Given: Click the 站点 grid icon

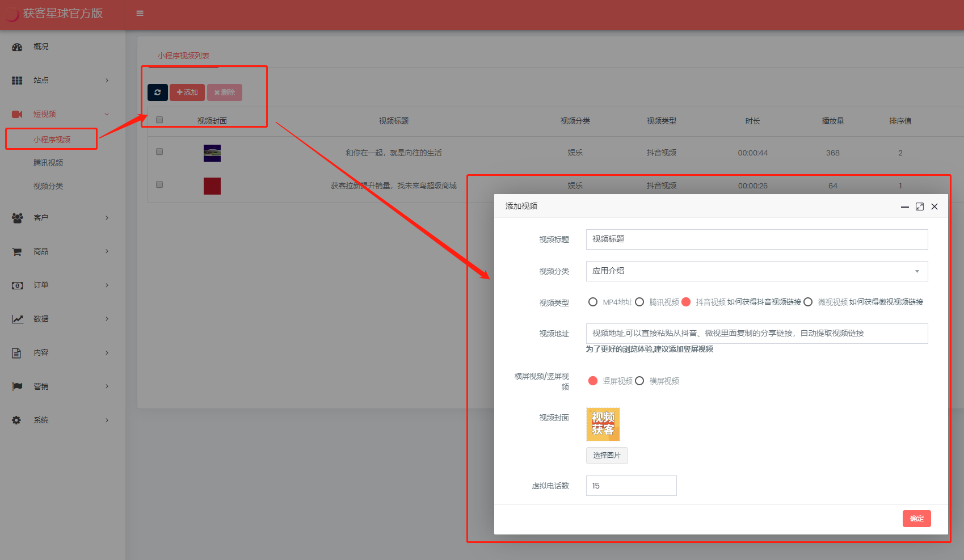Looking at the screenshot, I should 17,81.
